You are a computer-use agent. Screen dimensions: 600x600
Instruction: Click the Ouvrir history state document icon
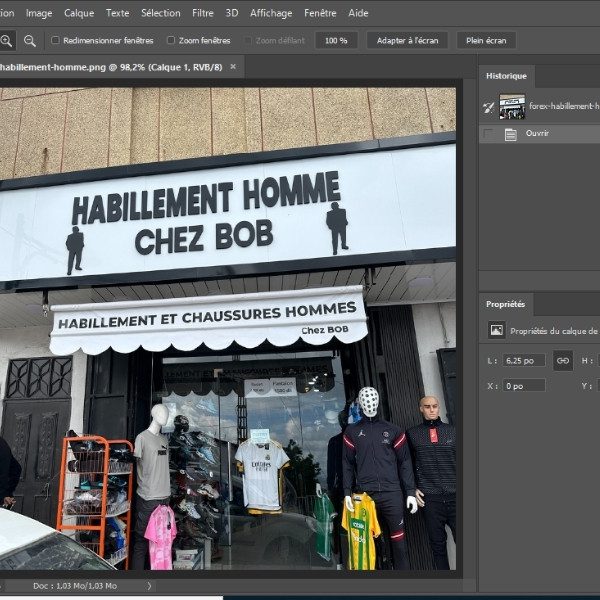tap(511, 133)
